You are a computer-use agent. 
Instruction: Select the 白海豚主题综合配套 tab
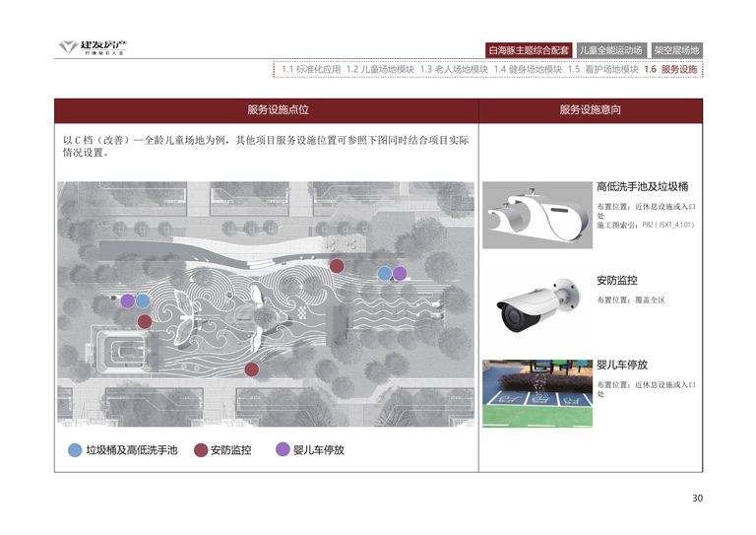(x=529, y=50)
